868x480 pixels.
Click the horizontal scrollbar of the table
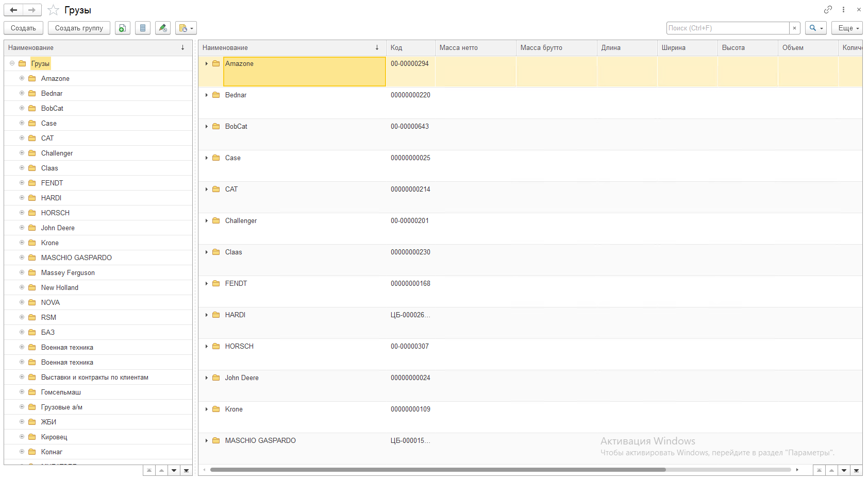(437, 470)
